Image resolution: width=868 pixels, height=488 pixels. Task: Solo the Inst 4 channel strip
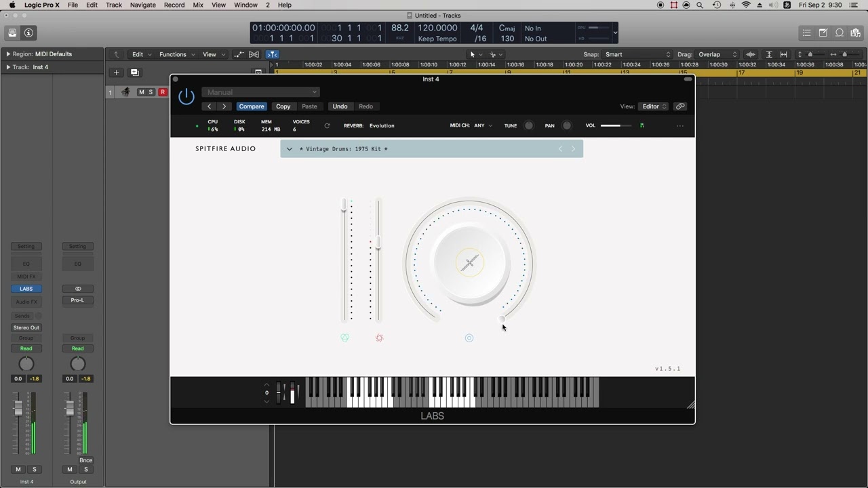[x=35, y=469]
